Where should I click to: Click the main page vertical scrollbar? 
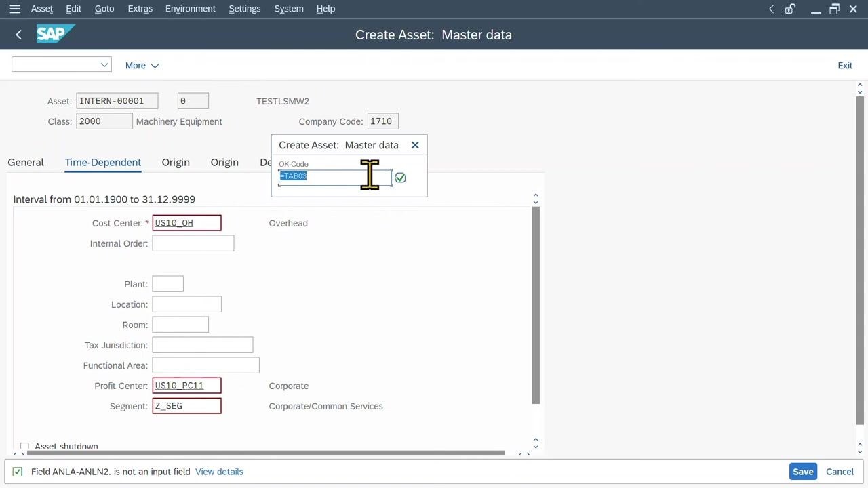[860, 261]
